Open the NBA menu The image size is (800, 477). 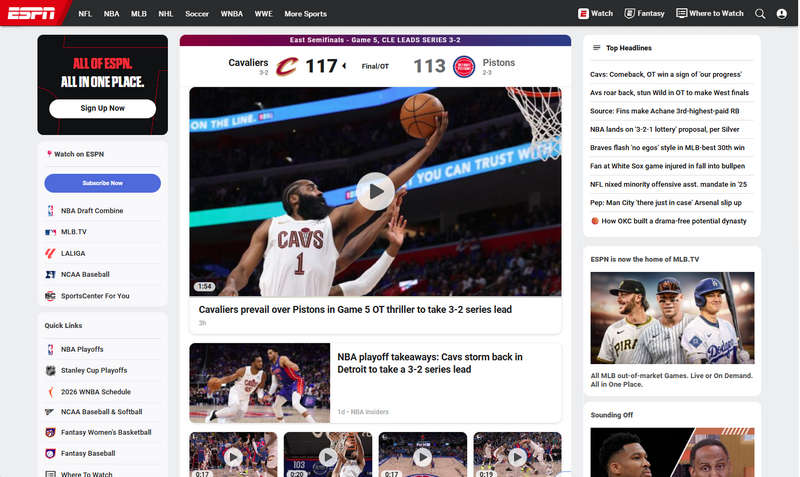pyautogui.click(x=111, y=14)
